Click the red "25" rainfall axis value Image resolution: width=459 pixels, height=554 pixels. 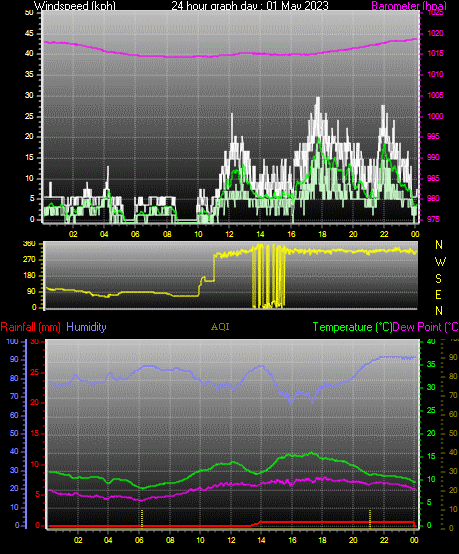35,373
